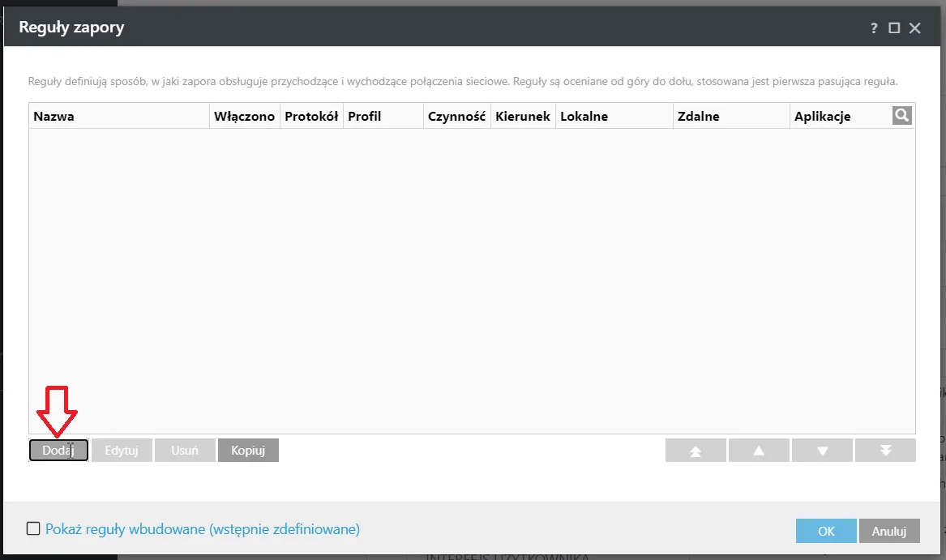Click the Kierunek column header
Image resolution: width=946 pixels, height=560 pixels.
[523, 116]
